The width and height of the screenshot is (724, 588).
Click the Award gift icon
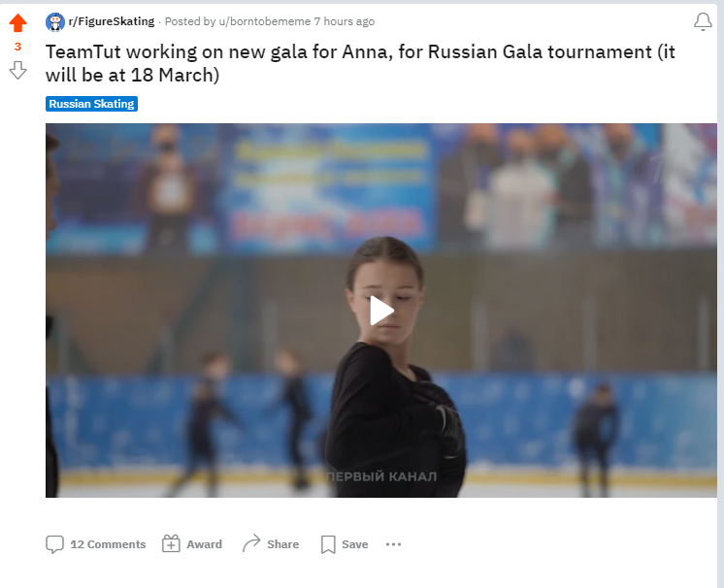[171, 543]
